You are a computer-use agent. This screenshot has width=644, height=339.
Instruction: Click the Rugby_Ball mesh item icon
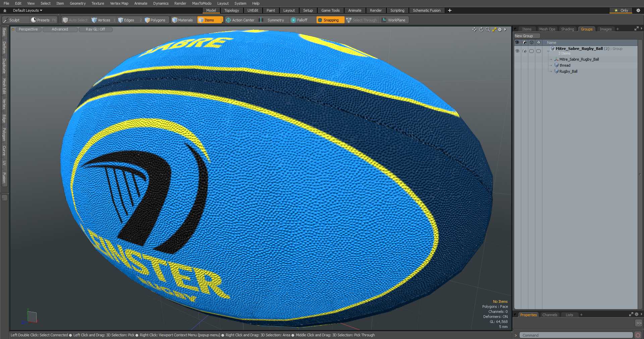(556, 71)
